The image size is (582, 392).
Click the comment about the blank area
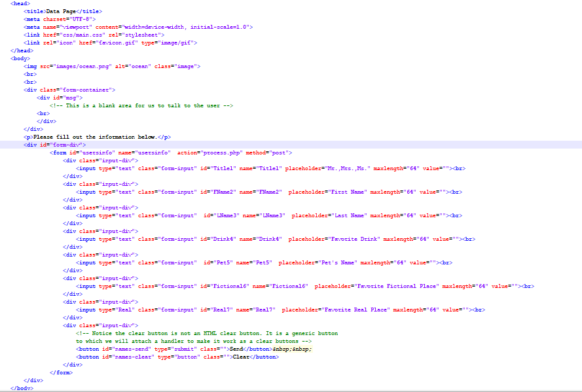click(x=141, y=105)
